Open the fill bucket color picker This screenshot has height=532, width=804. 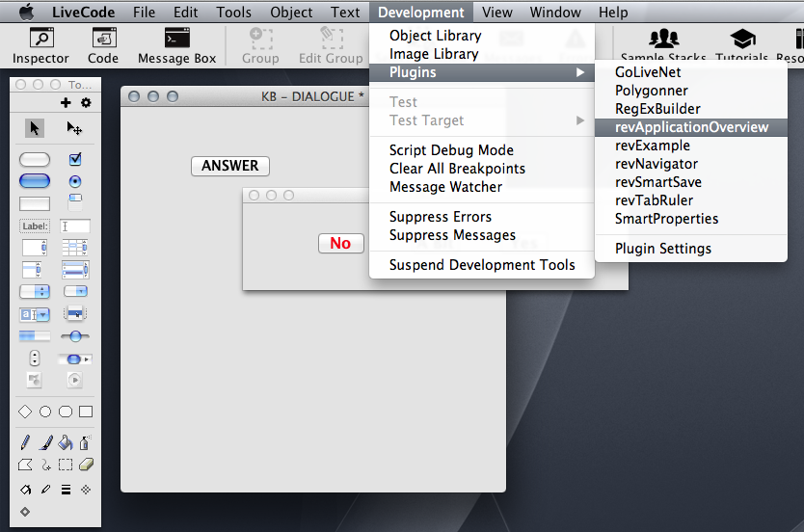coord(25,490)
